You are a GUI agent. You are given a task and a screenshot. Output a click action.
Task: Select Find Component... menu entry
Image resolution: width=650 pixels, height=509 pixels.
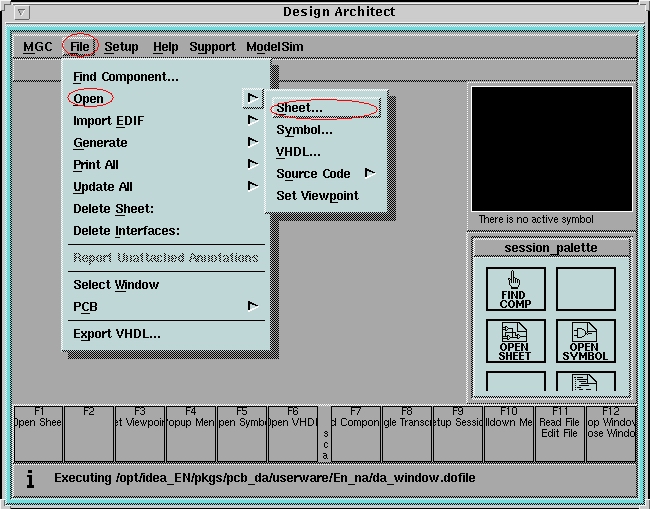pos(126,77)
